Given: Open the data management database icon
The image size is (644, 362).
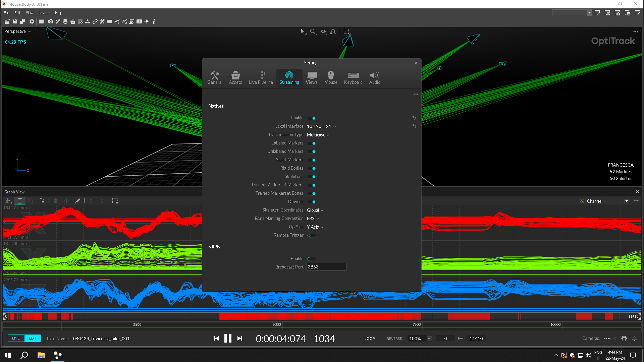Looking at the screenshot, I should (65, 21).
